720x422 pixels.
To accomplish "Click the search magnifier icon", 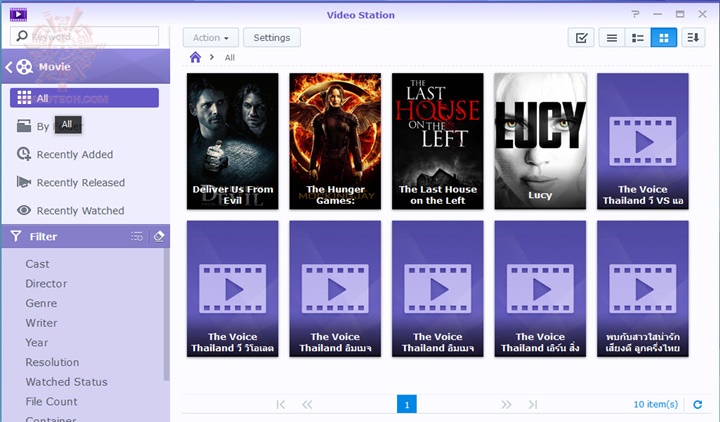I will (22, 36).
